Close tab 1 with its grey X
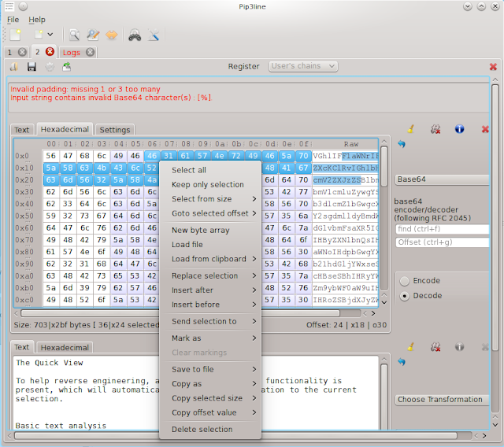Viewport: 504px width, 447px height. click(x=22, y=52)
